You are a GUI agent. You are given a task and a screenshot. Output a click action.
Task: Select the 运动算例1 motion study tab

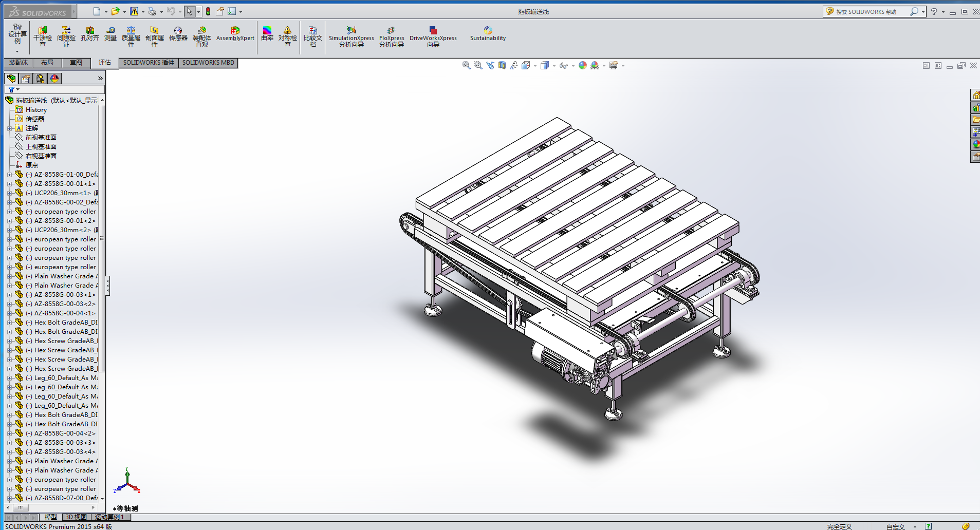[110, 517]
